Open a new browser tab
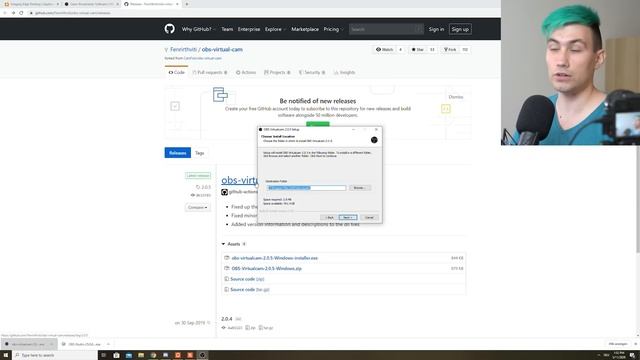The image size is (640, 360). click(187, 4)
